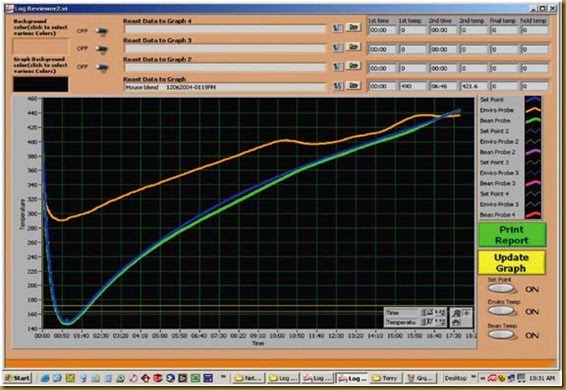
Task: Open file browser for Roast Data to Graph 3
Action: click(x=353, y=47)
